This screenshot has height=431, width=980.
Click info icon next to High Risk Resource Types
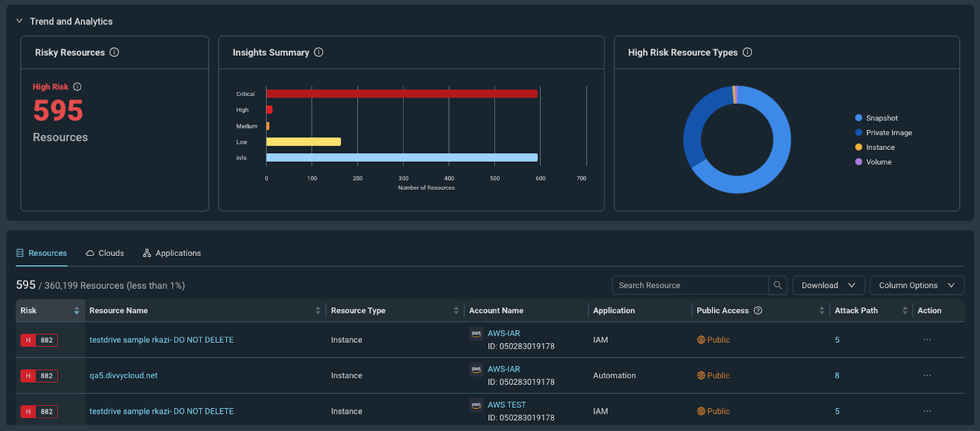coord(747,52)
